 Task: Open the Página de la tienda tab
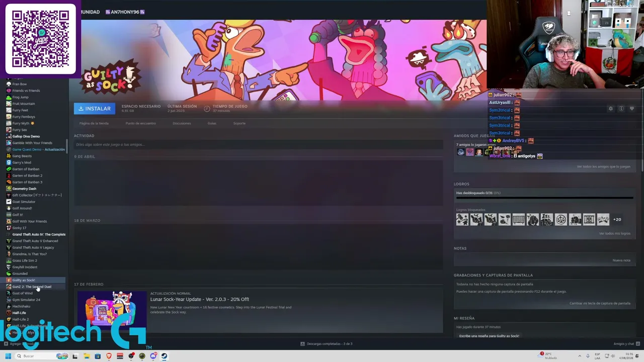94,123
